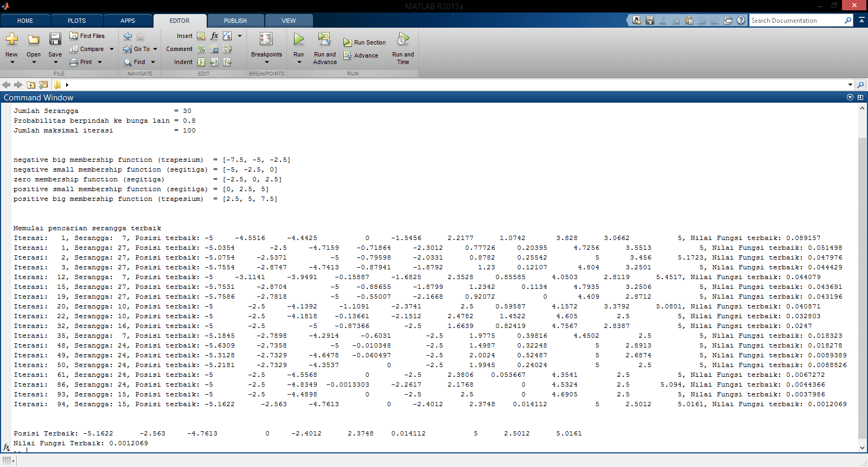Toggle the toolstrip minimize arrow
This screenshot has height=467, width=868.
861,20
